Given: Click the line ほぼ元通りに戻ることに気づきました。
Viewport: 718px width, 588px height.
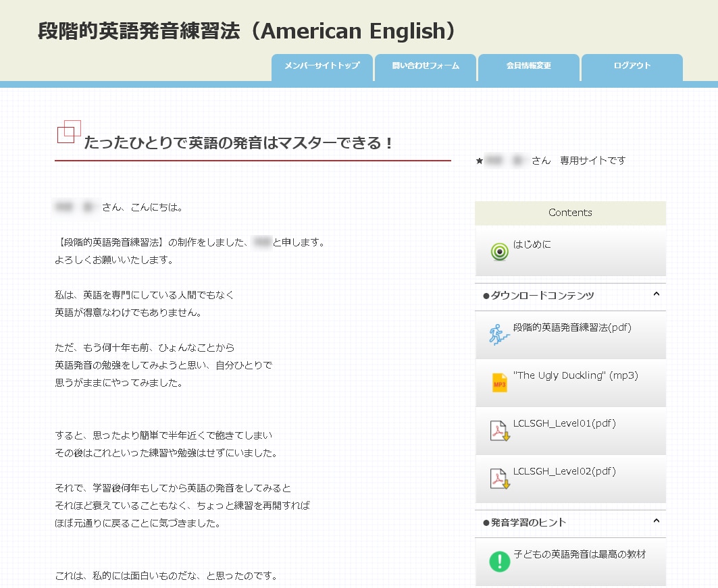Looking at the screenshot, I should click(x=138, y=523).
